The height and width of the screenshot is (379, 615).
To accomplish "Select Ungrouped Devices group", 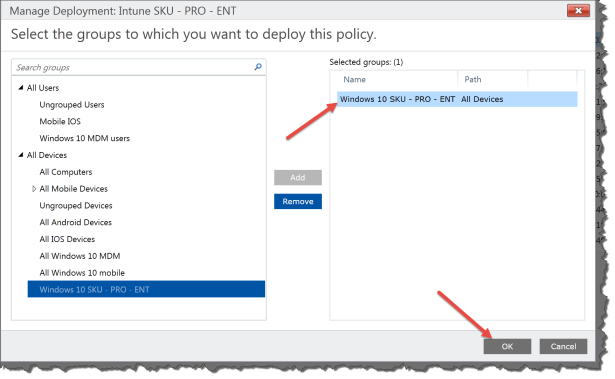I will coord(76,206).
